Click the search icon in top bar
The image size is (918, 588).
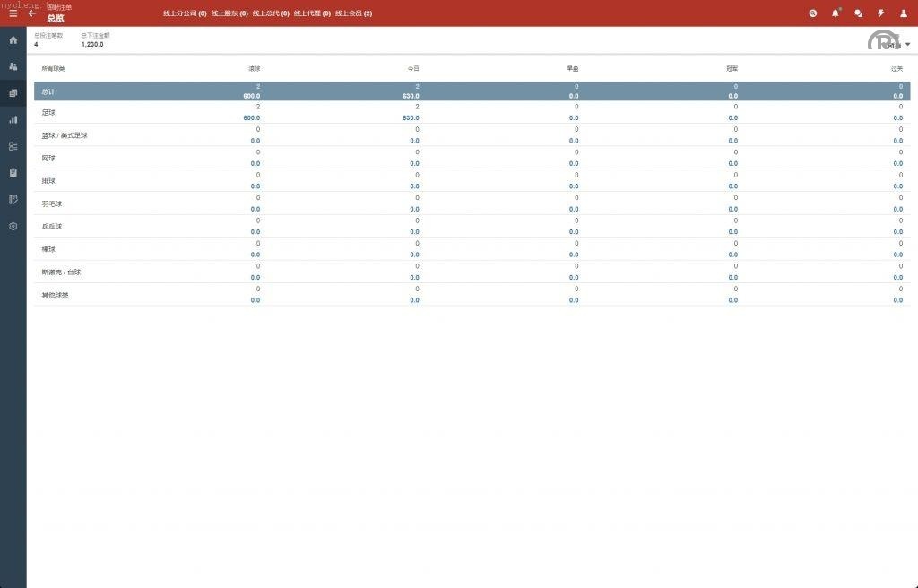click(812, 13)
